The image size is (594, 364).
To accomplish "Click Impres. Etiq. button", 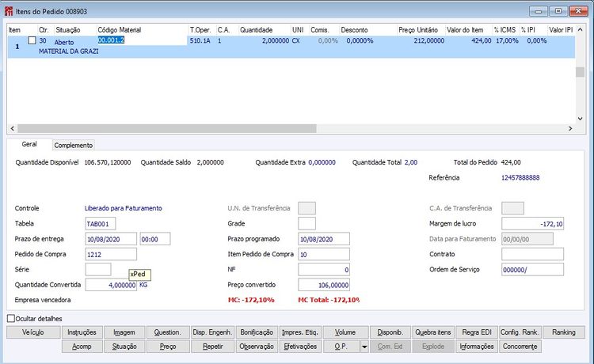I will pos(300,332).
